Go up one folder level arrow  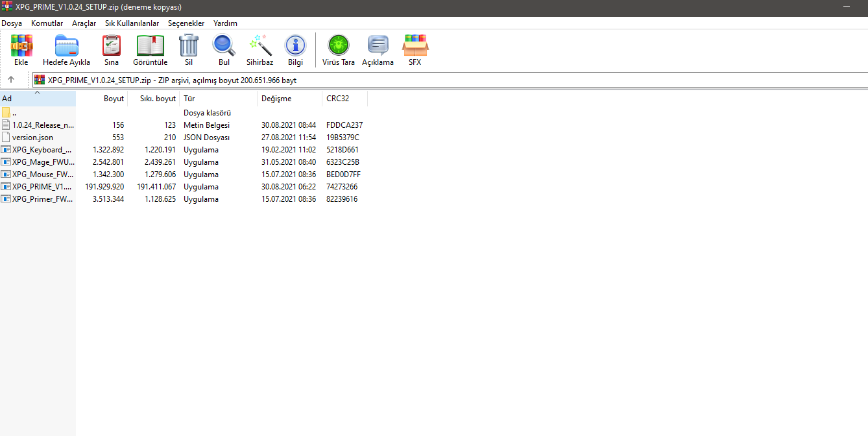coord(11,80)
